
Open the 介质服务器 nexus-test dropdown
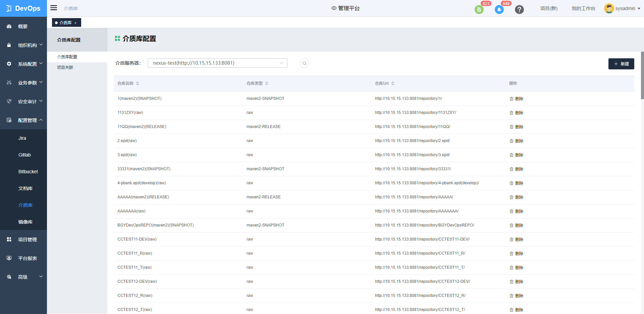pyautogui.click(x=217, y=63)
